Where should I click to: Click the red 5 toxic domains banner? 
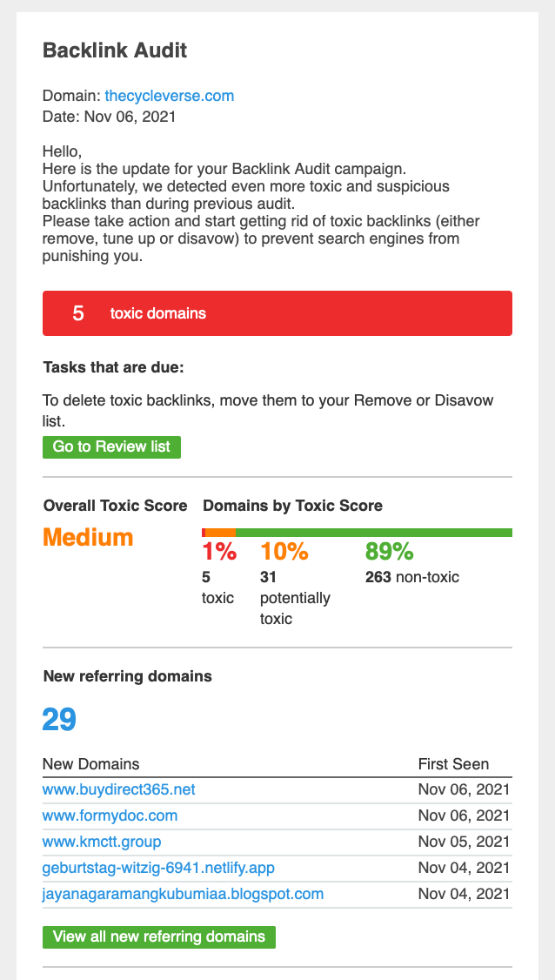(277, 313)
